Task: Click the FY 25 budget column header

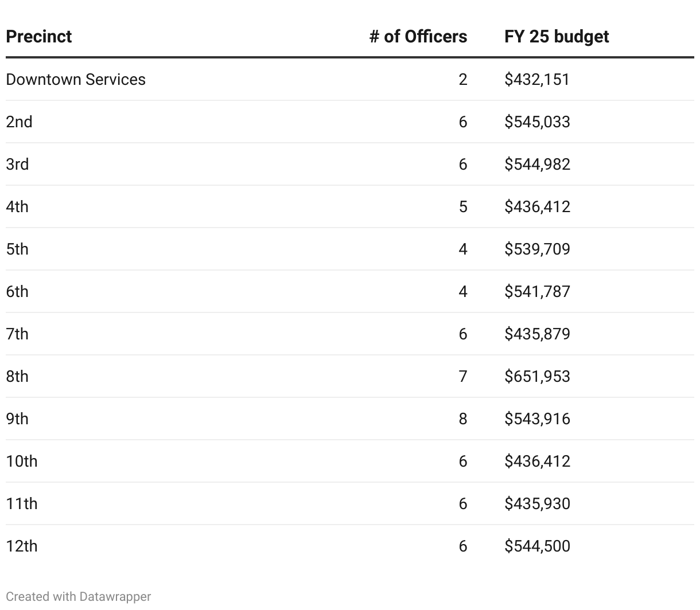Action: [x=556, y=37]
